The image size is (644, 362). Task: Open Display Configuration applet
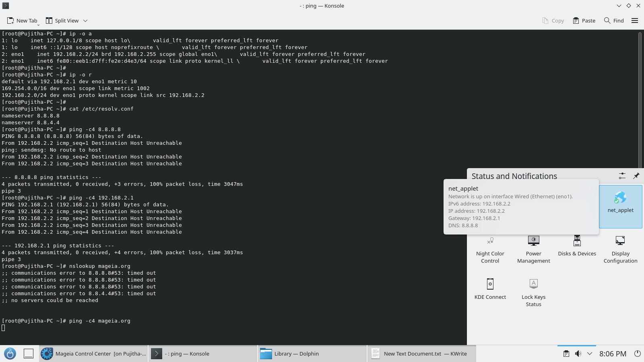click(620, 250)
